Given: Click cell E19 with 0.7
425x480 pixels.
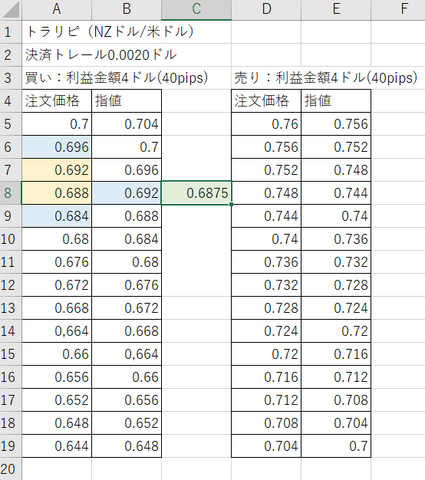Looking at the screenshot, I should point(336,446).
